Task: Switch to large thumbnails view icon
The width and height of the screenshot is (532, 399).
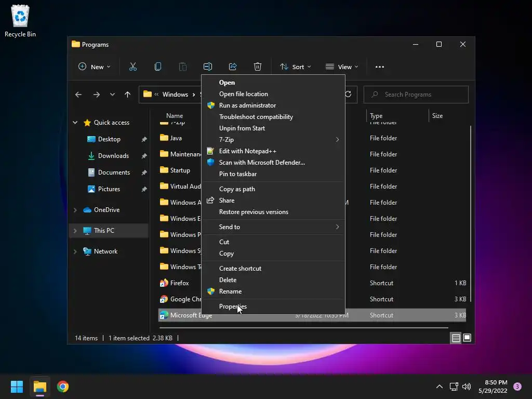Action: 467,338
